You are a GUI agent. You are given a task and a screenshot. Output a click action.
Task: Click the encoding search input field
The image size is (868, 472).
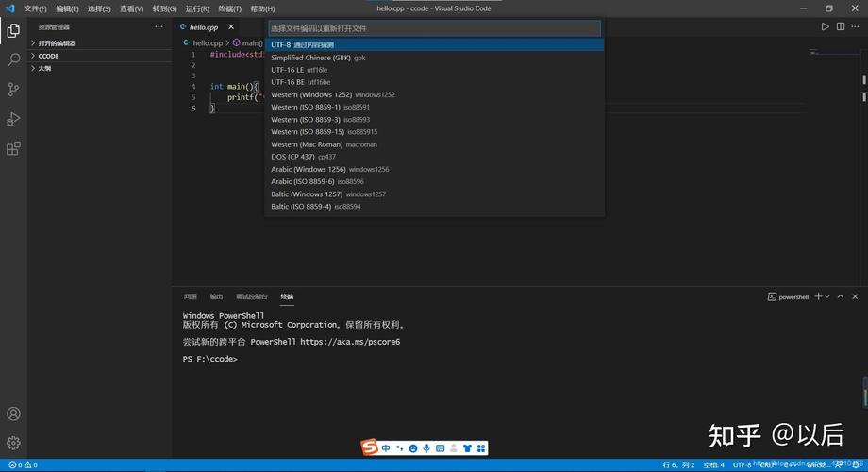click(434, 28)
